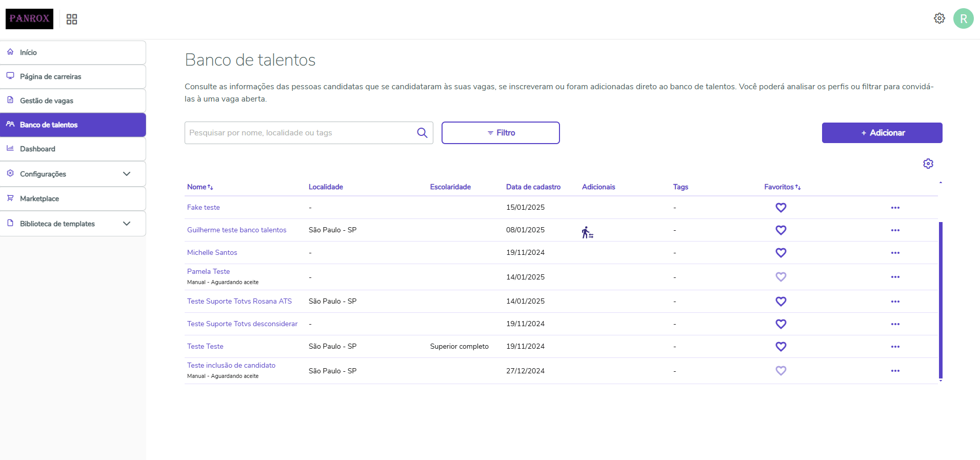Click the Localidade column header
980x460 pixels.
point(326,187)
